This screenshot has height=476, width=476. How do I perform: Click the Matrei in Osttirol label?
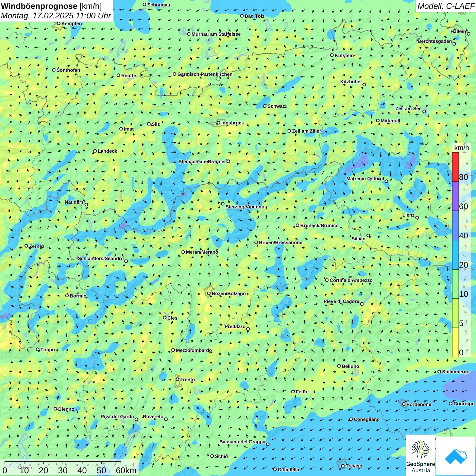(x=365, y=178)
